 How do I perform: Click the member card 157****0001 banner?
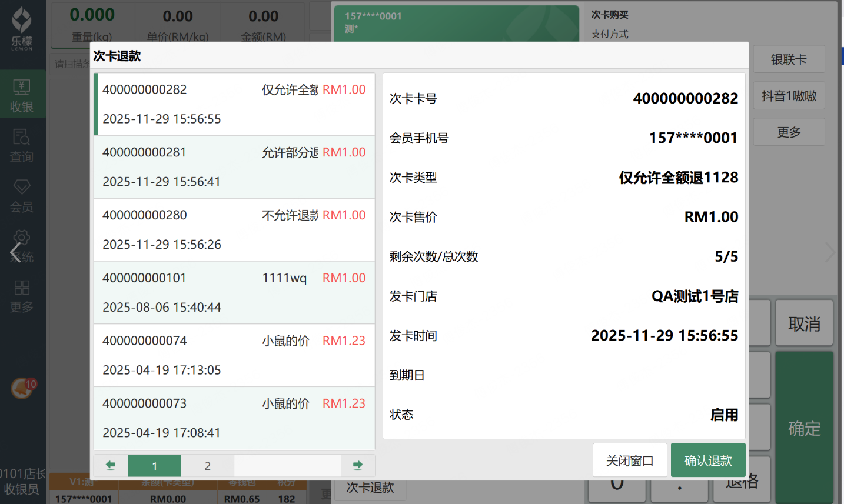tap(456, 23)
